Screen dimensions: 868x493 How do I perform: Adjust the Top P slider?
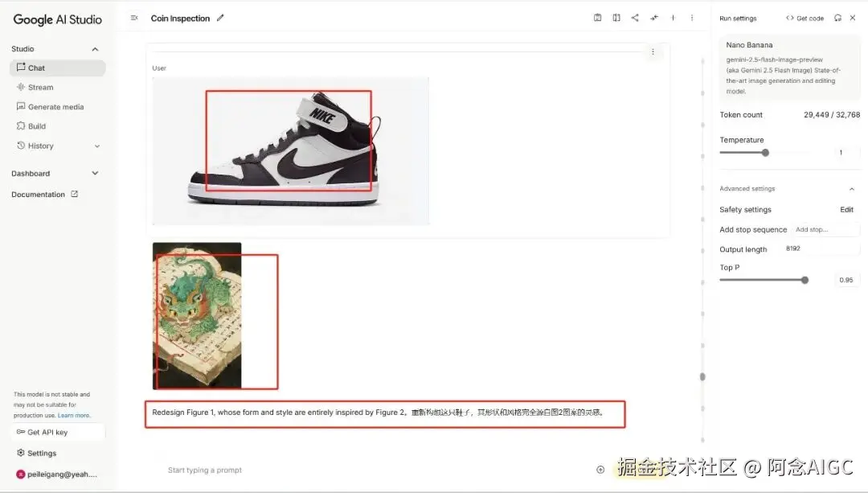click(x=805, y=280)
